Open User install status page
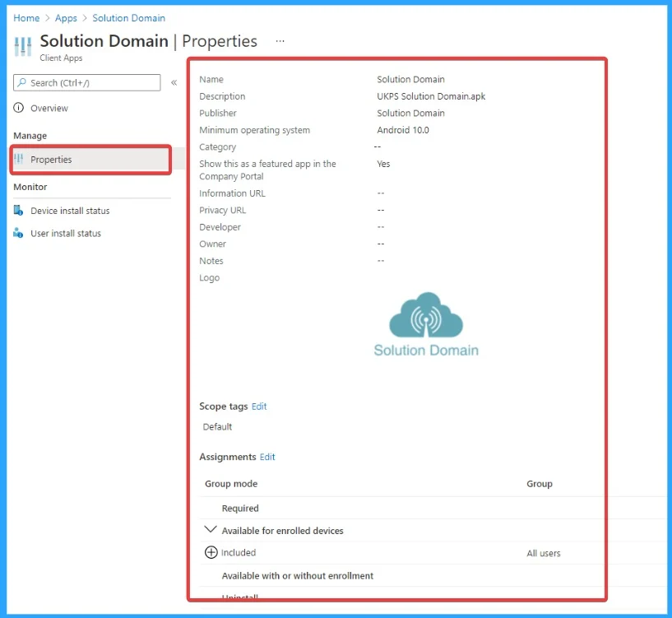Viewport: 672px width, 618px height. tap(66, 234)
